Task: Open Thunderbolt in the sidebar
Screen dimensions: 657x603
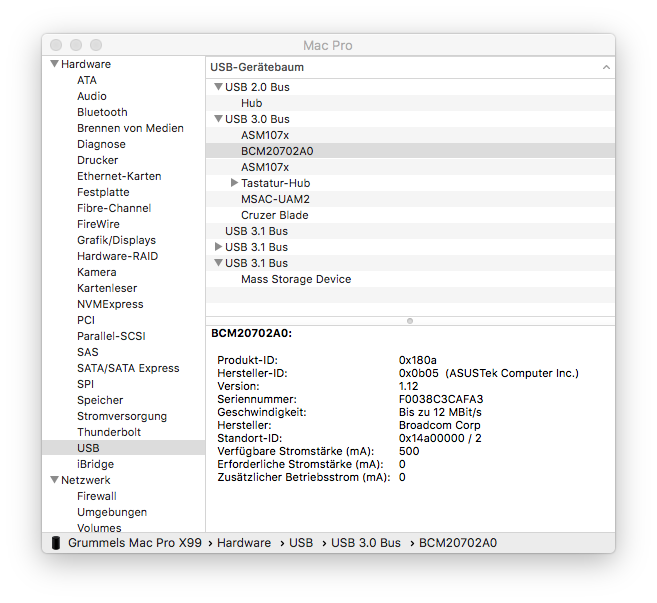Action: pos(109,432)
